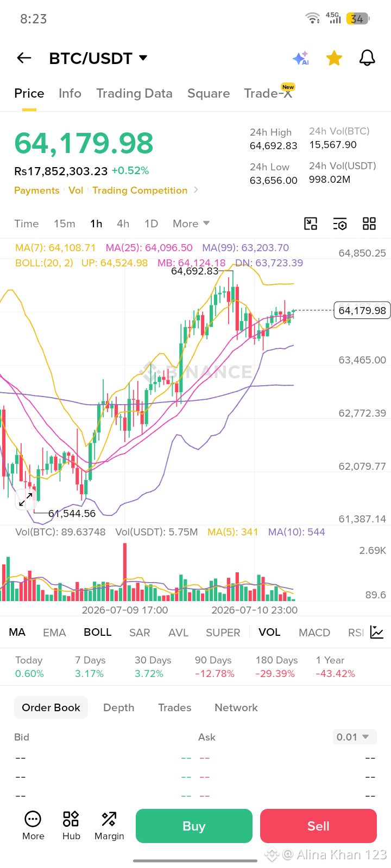Screen dimensions: 391x868
Task: Select the 15m interval
Action: (x=65, y=224)
